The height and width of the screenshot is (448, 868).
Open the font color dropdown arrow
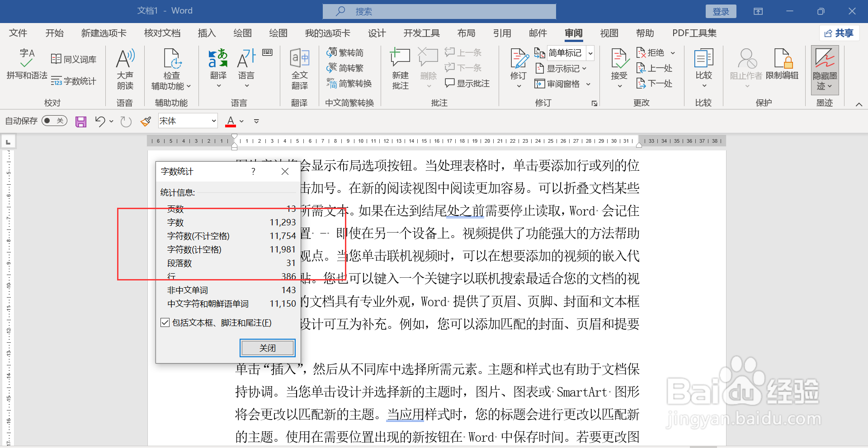point(242,121)
